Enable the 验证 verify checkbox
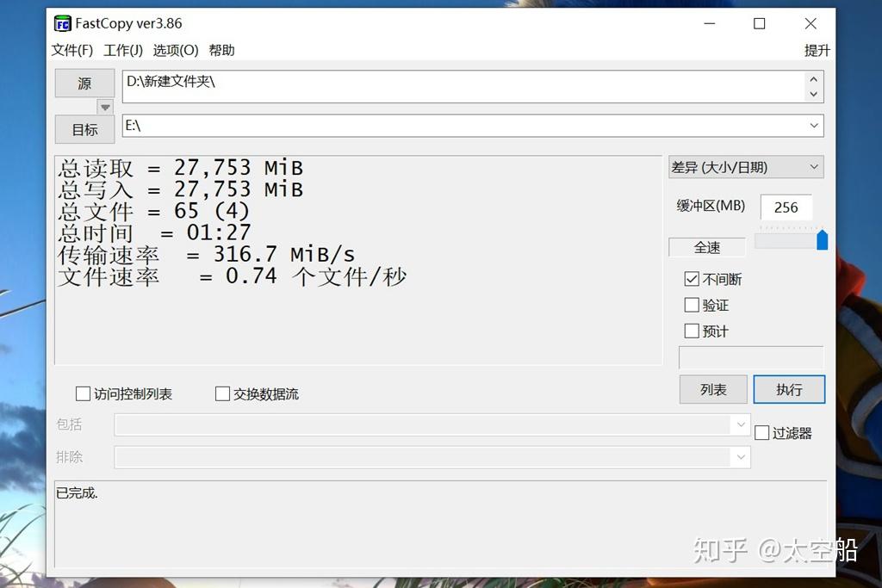This screenshot has height=588, width=882. pos(692,304)
